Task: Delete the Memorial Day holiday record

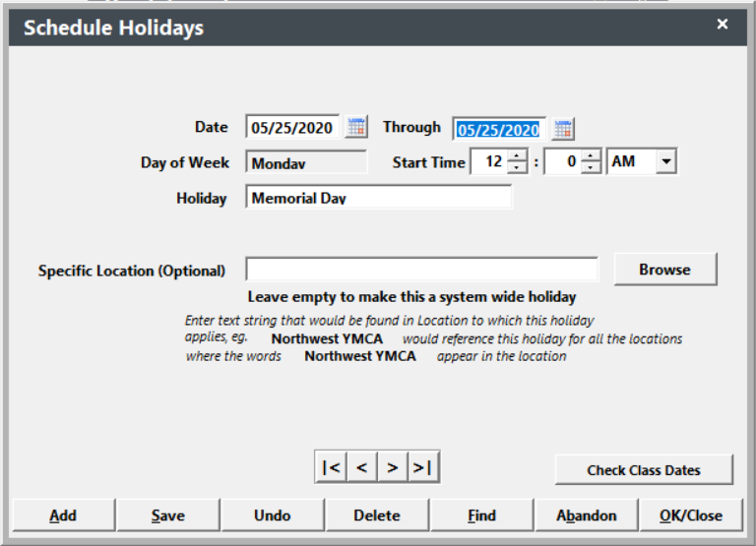Action: click(x=377, y=516)
